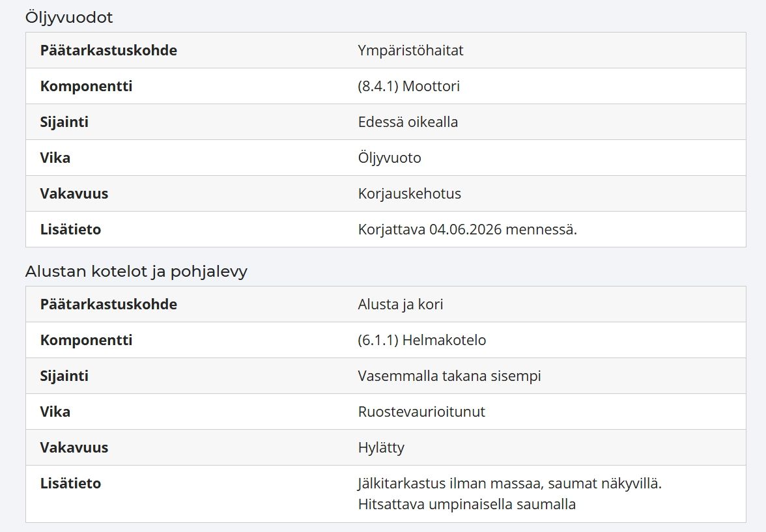Click the Korjattava 04.06.2026 mennessä text

pos(468,229)
